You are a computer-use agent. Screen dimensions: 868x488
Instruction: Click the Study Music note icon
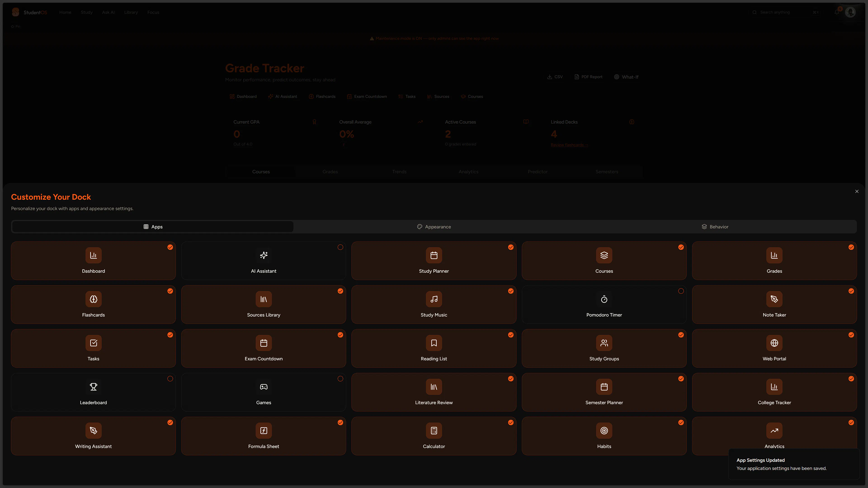coord(434,299)
